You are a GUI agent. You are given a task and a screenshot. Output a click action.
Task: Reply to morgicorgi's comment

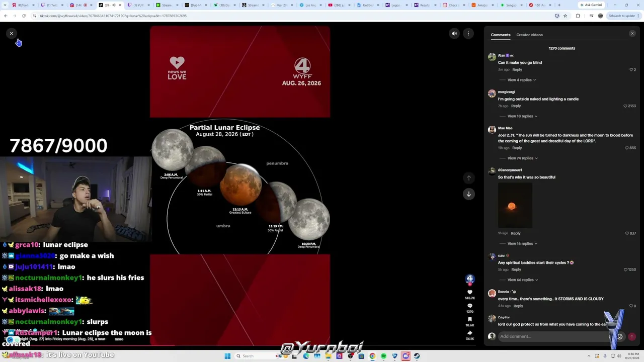point(516,106)
